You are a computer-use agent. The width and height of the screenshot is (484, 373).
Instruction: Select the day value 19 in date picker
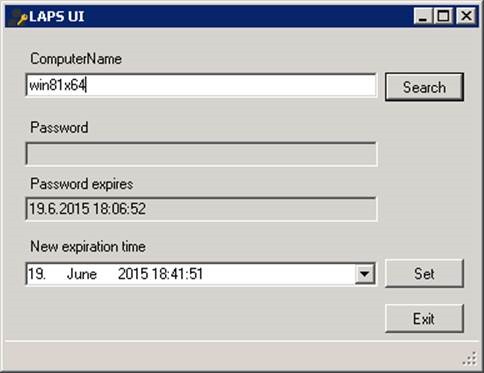[37, 274]
